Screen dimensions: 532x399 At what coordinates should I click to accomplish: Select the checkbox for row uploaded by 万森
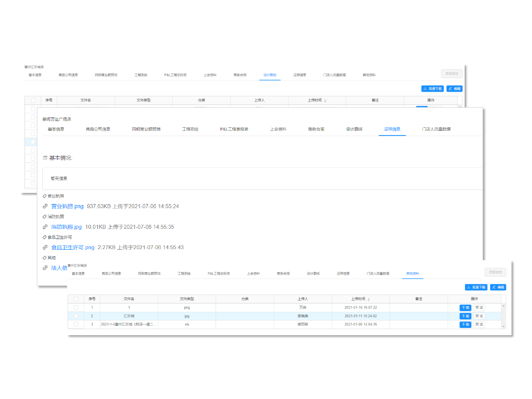pos(76,308)
